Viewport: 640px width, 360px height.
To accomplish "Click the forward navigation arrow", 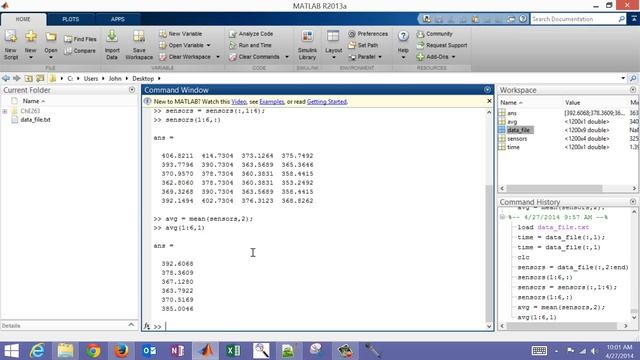I will pyautogui.click(x=17, y=78).
